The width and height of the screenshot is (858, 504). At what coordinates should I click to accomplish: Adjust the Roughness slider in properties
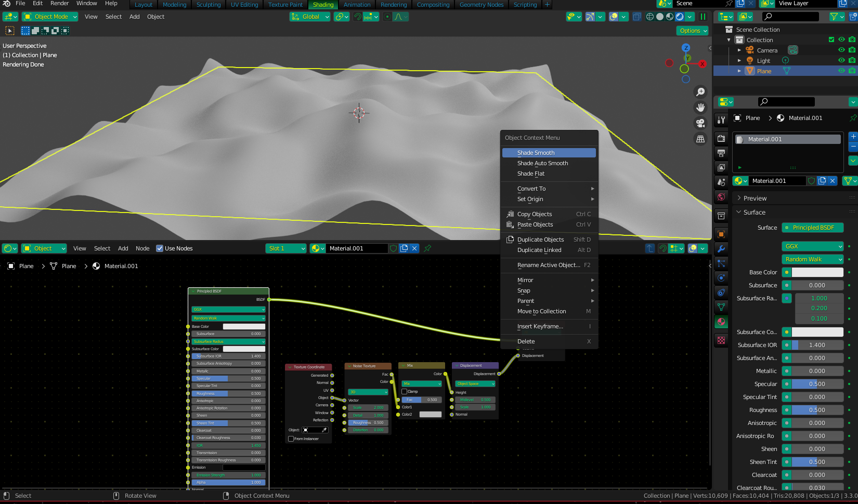pos(817,410)
